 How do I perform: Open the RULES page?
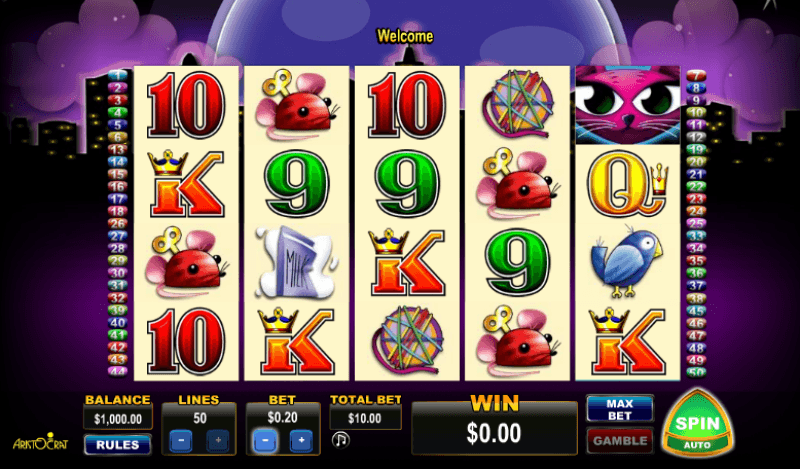(117, 445)
